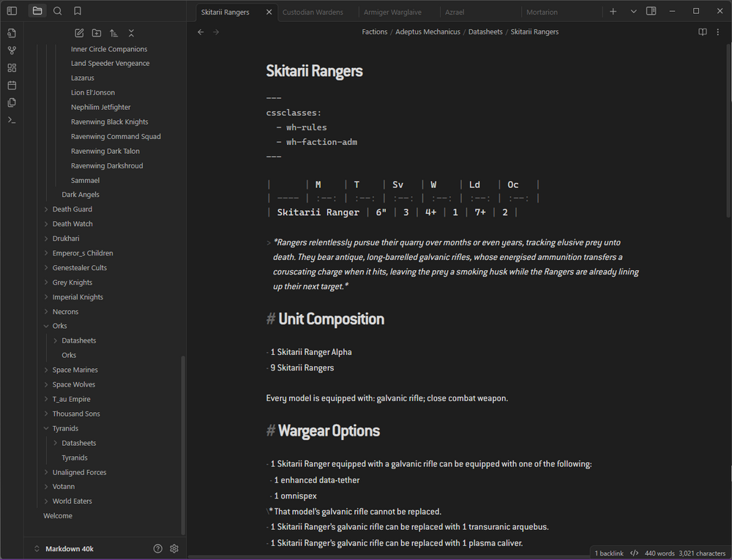The image size is (732, 560).
Task: Open the file explorer folder icon
Action: (37, 11)
